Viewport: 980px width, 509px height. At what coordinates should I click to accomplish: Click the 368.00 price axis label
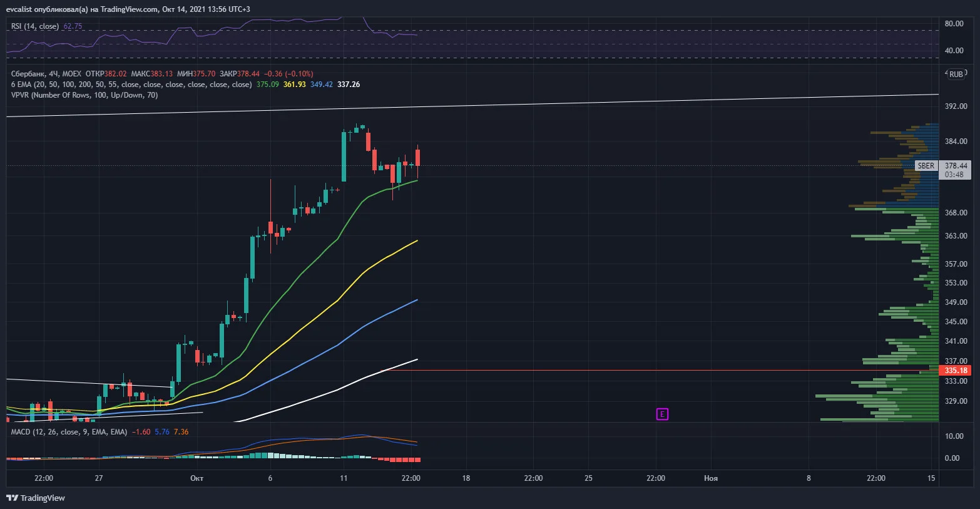[956, 213]
